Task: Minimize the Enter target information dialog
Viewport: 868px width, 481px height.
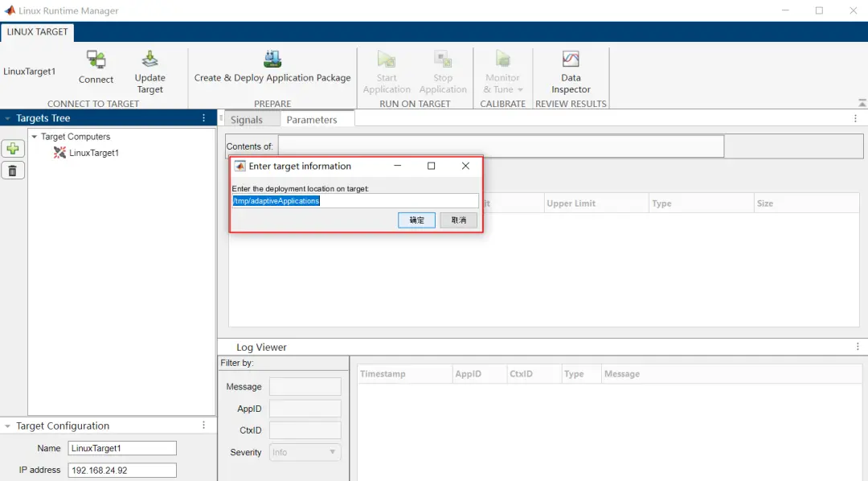Action: click(x=398, y=166)
